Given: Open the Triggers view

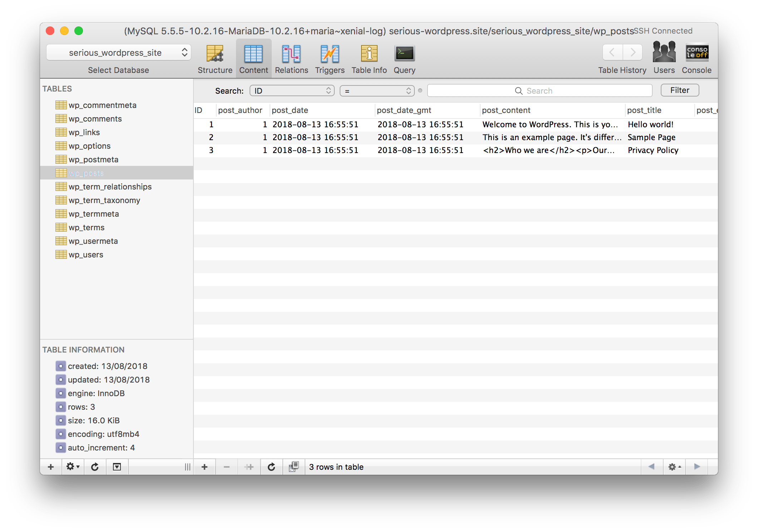Looking at the screenshot, I should pos(330,59).
